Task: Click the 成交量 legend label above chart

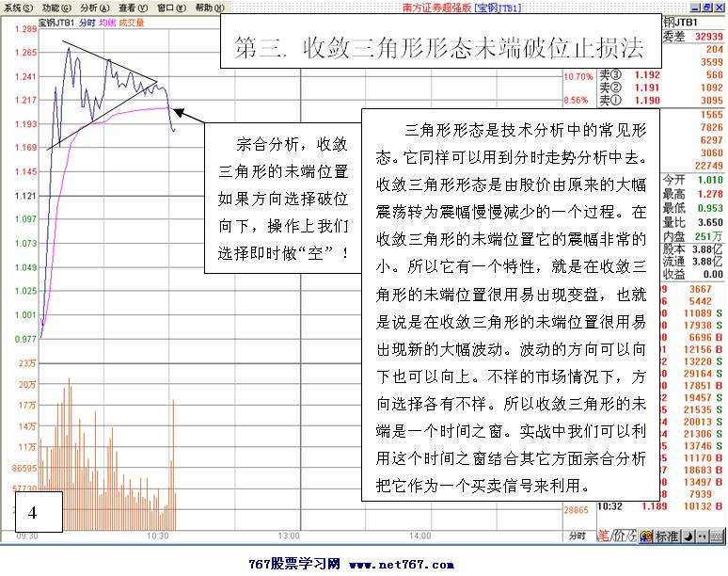Action: (131, 21)
